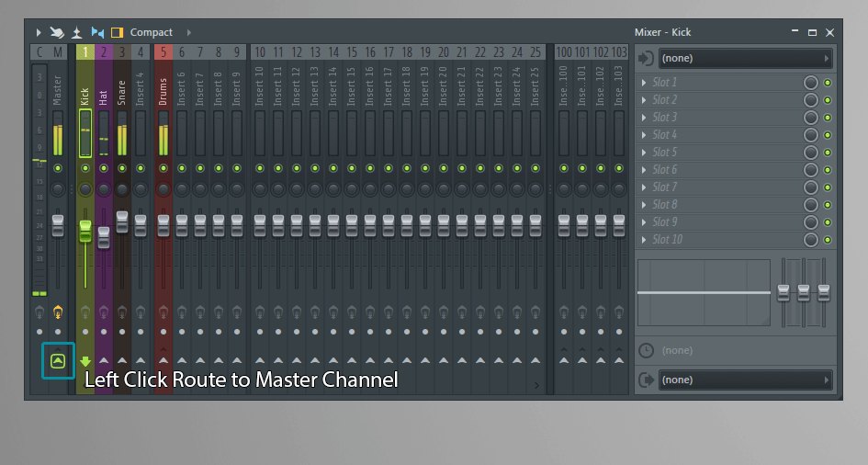Click the Slot 7 label
Screen dimensions: 868x465
click(x=664, y=187)
